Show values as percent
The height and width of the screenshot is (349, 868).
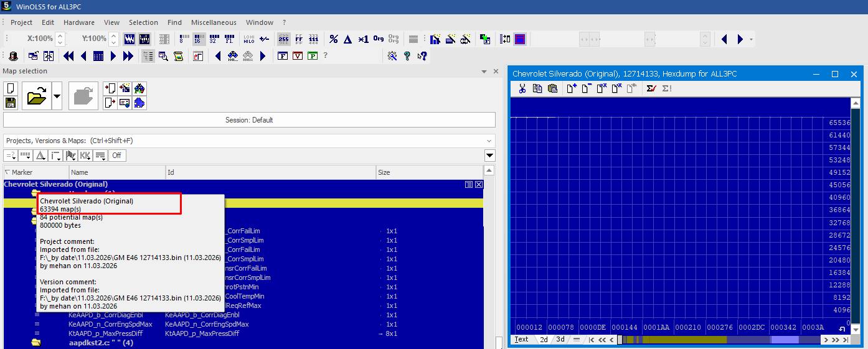(x=333, y=39)
